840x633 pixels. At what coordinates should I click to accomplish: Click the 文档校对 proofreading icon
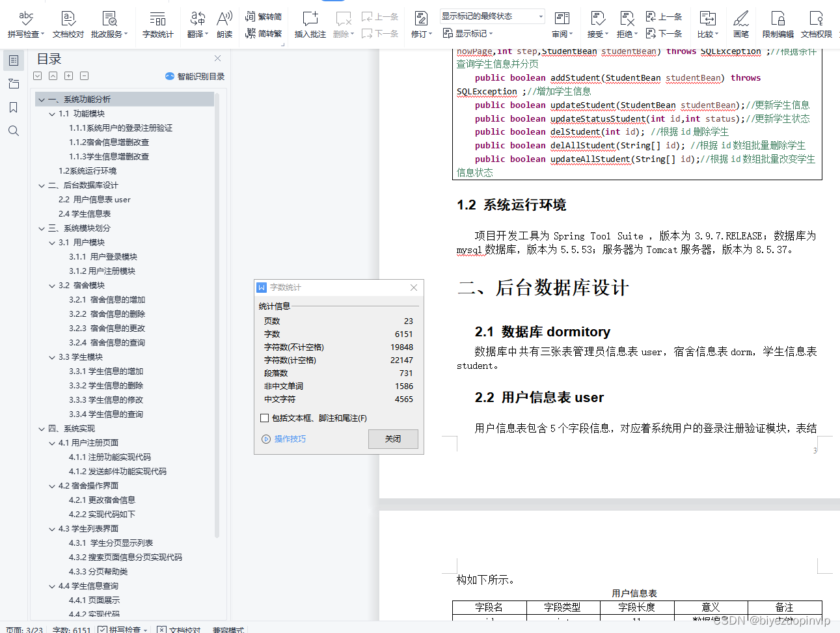pos(68,25)
